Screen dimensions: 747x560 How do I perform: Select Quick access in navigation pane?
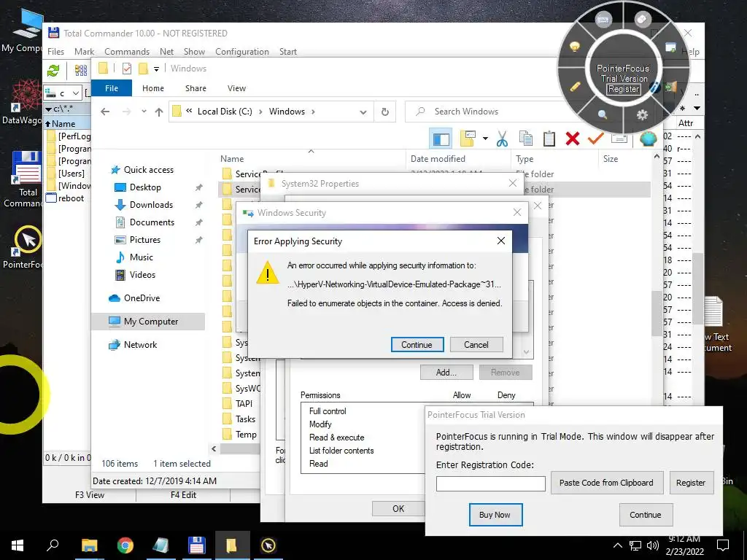149,170
